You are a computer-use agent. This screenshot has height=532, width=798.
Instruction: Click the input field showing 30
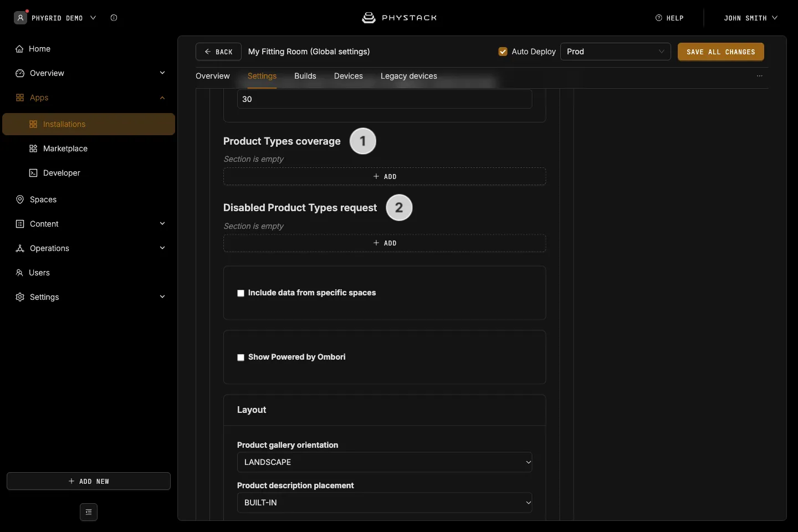coord(385,99)
